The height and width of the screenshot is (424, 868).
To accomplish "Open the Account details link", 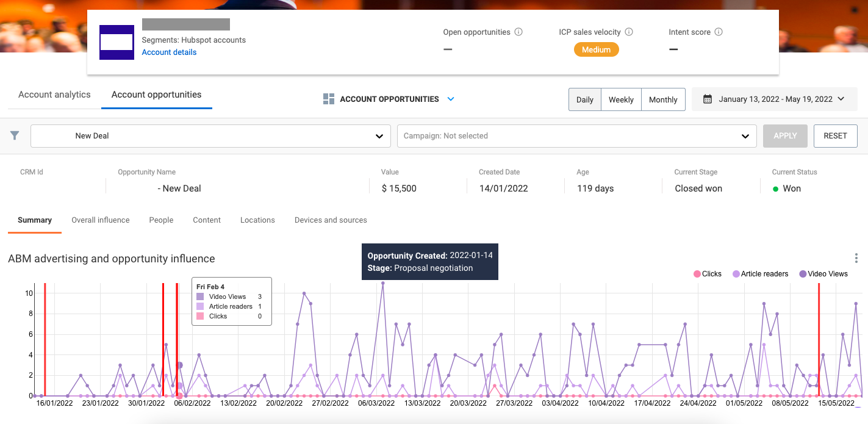I will tap(169, 52).
